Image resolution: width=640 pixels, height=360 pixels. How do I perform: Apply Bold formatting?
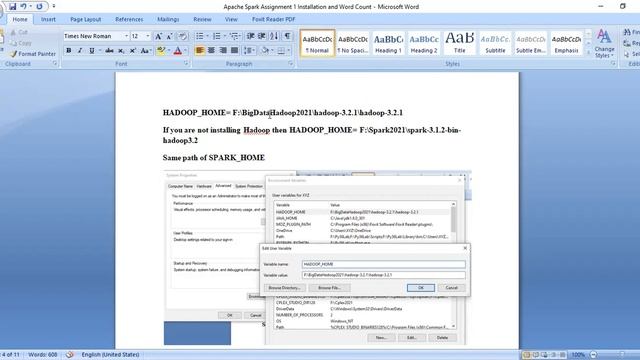pos(69,51)
